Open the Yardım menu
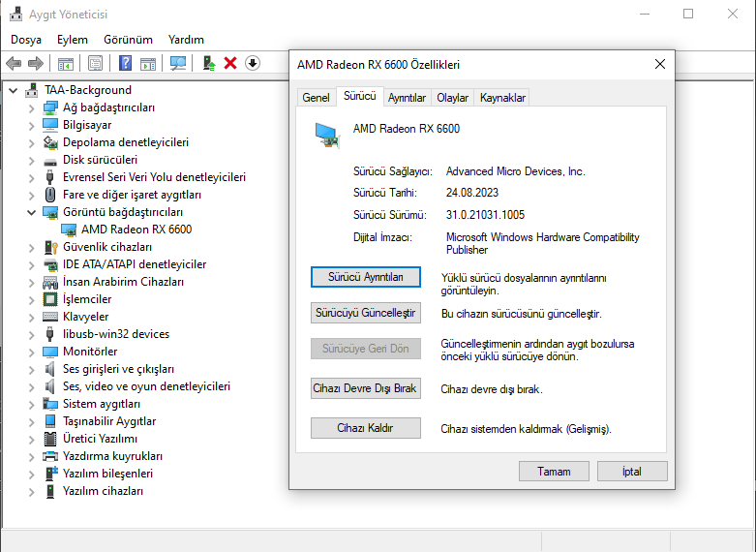 click(x=186, y=40)
